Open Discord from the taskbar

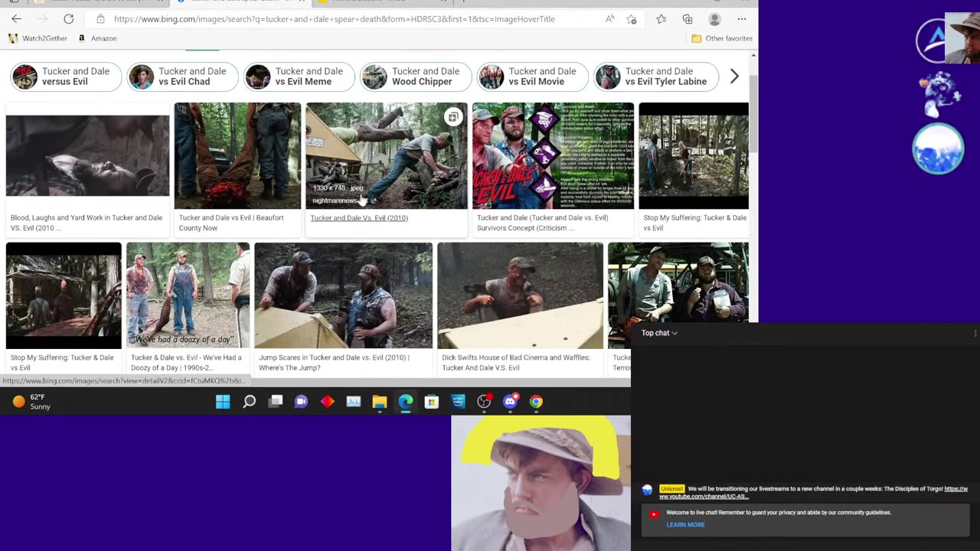[x=511, y=402]
